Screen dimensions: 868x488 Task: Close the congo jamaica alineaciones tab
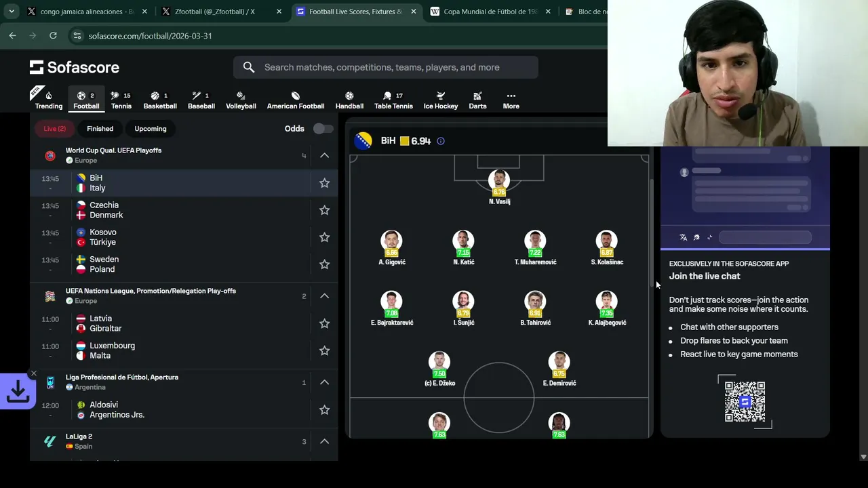(144, 12)
